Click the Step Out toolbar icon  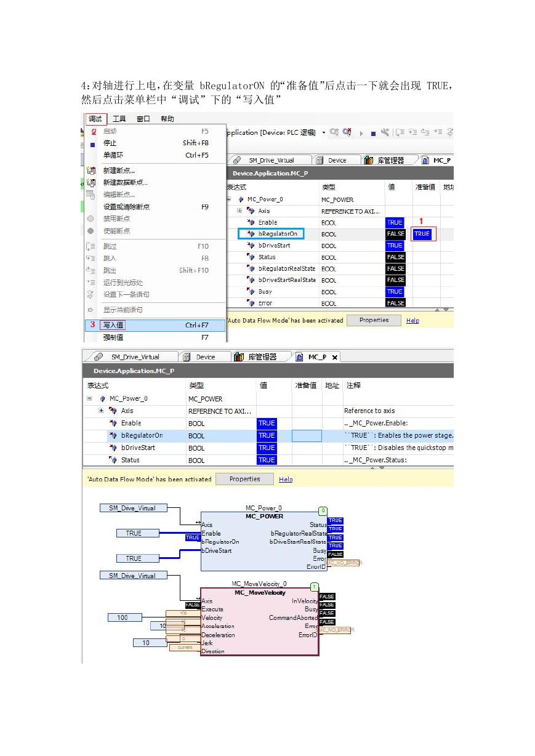424,132
